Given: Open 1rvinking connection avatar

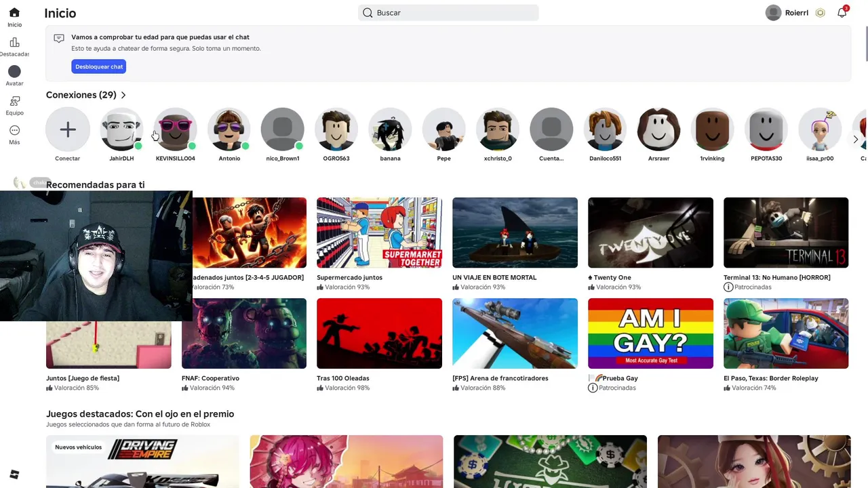Looking at the screenshot, I should [x=712, y=129].
